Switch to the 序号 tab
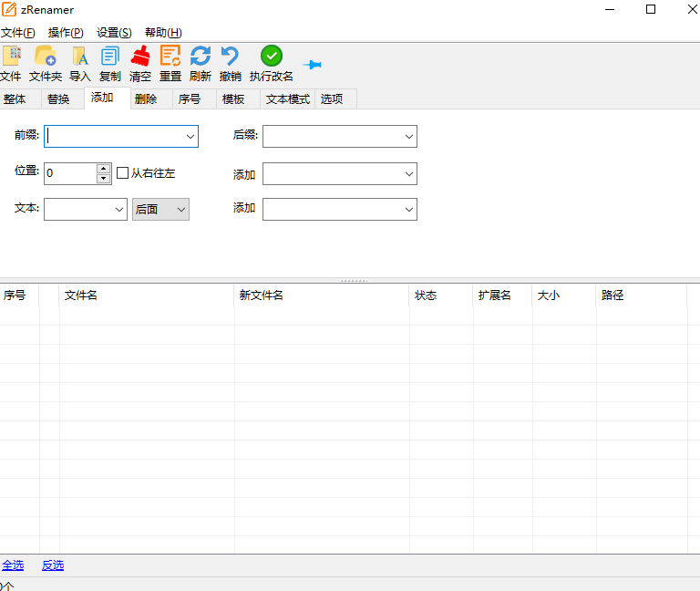Image resolution: width=700 pixels, height=591 pixels. coord(194,99)
